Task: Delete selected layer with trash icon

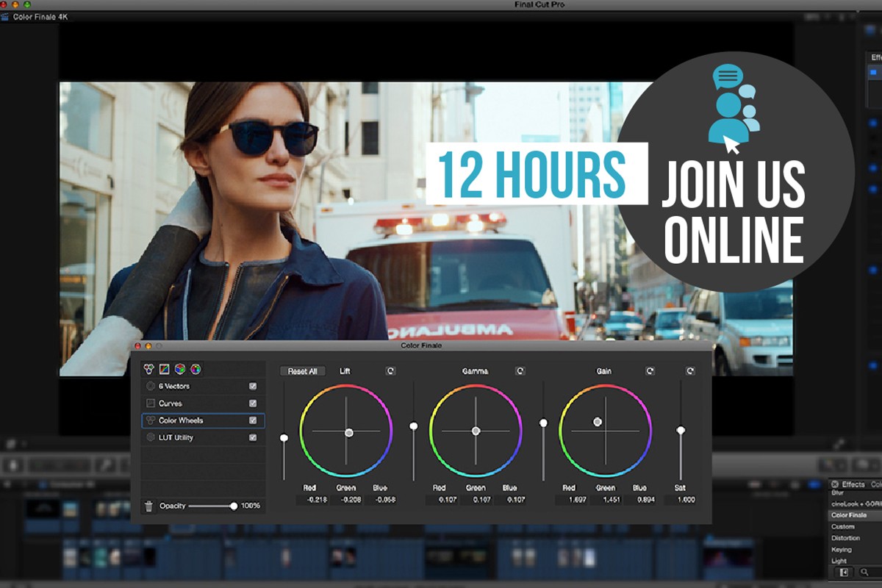Action: pyautogui.click(x=148, y=506)
